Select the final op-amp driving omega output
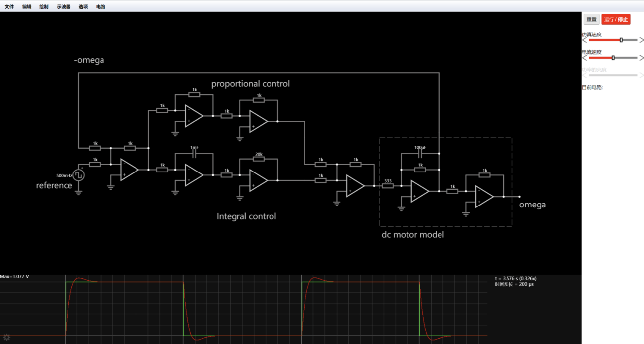The image size is (644, 344). 484,197
